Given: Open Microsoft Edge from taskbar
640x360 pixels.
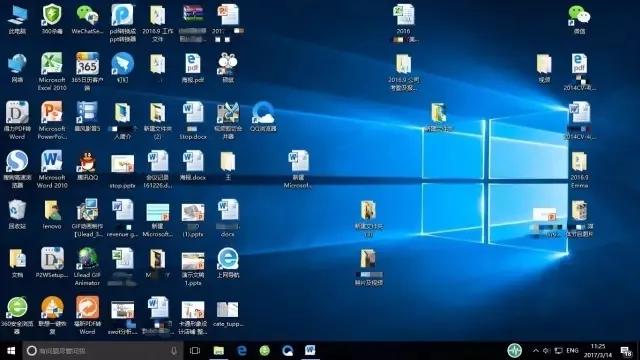Looking at the screenshot, I should point(242,351).
